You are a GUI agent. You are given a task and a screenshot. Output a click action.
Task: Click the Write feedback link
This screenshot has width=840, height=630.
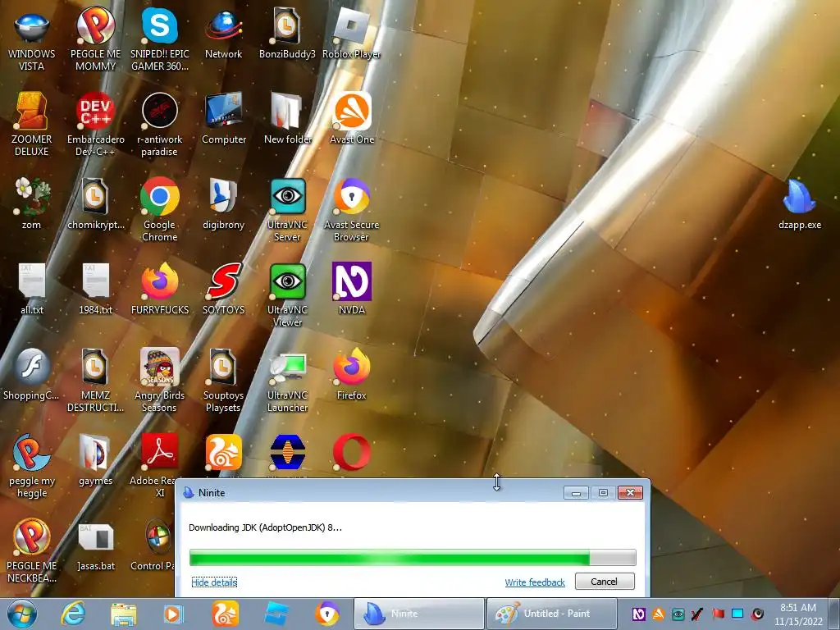click(535, 582)
